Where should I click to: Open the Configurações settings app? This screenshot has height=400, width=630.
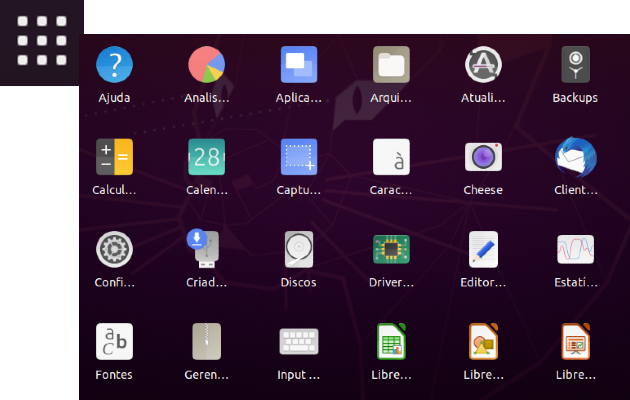click(114, 249)
